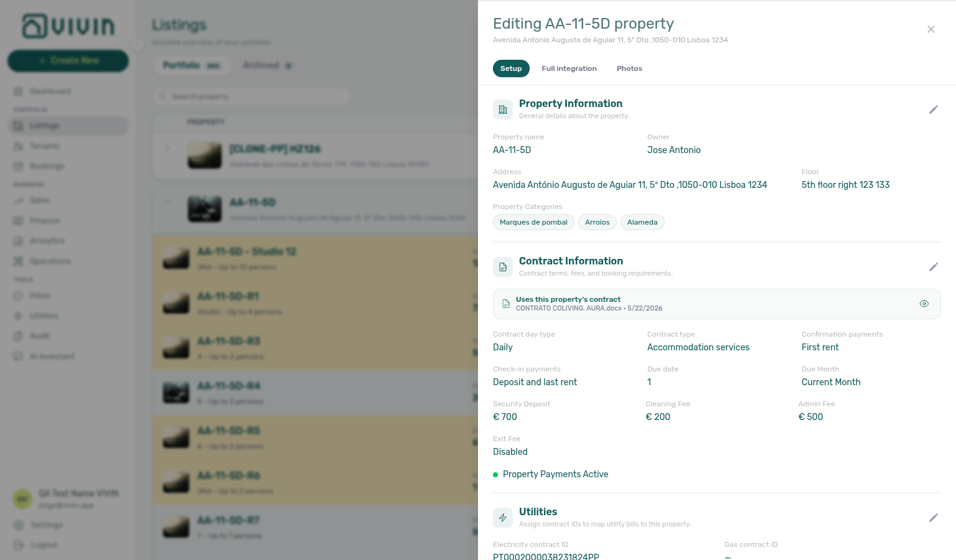This screenshot has width=956, height=560.
Task: Click confirmation payments value First rent
Action: (820, 347)
